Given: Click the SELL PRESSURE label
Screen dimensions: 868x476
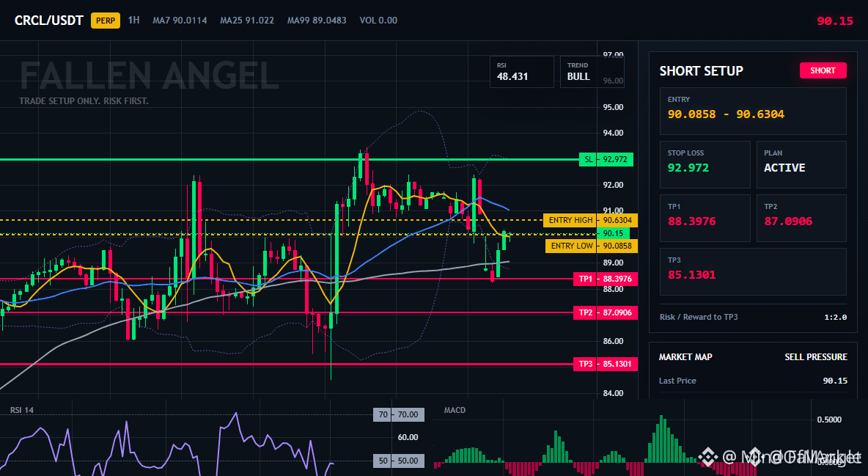Looking at the screenshot, I should tap(816, 357).
